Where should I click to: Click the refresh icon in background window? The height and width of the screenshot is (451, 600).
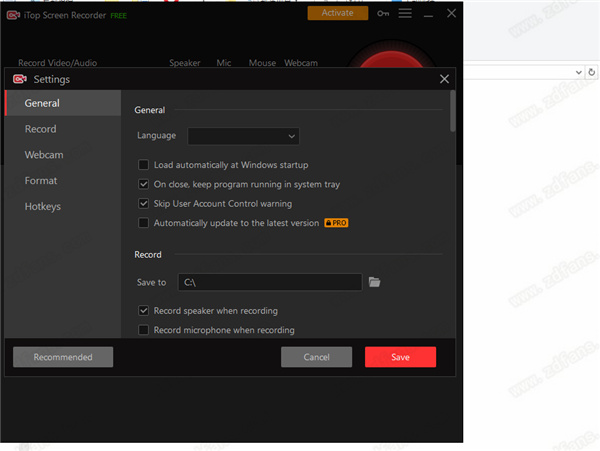(592, 72)
